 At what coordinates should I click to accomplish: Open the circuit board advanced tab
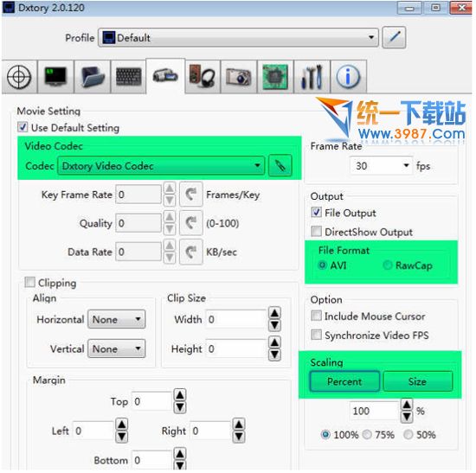pyautogui.click(x=275, y=76)
